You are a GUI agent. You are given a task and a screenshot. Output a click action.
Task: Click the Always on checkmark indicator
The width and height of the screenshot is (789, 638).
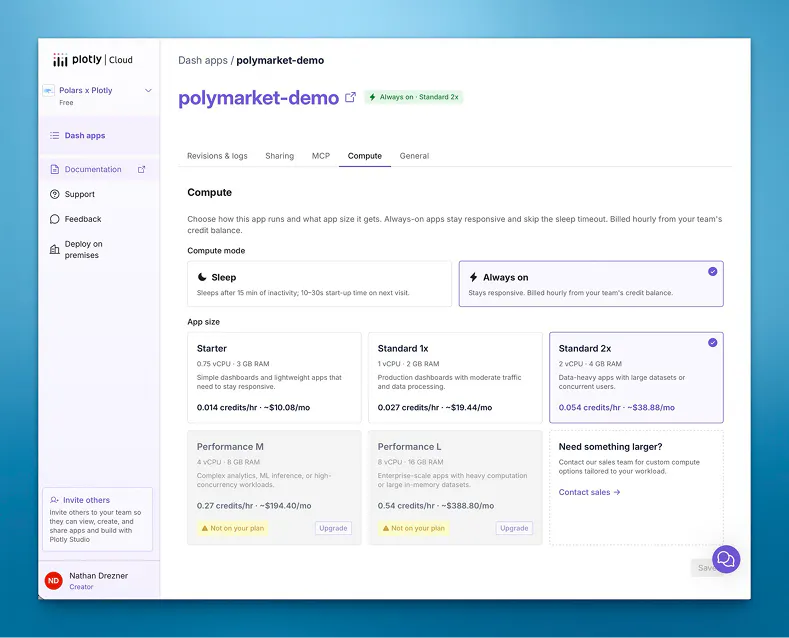pyautogui.click(x=713, y=272)
